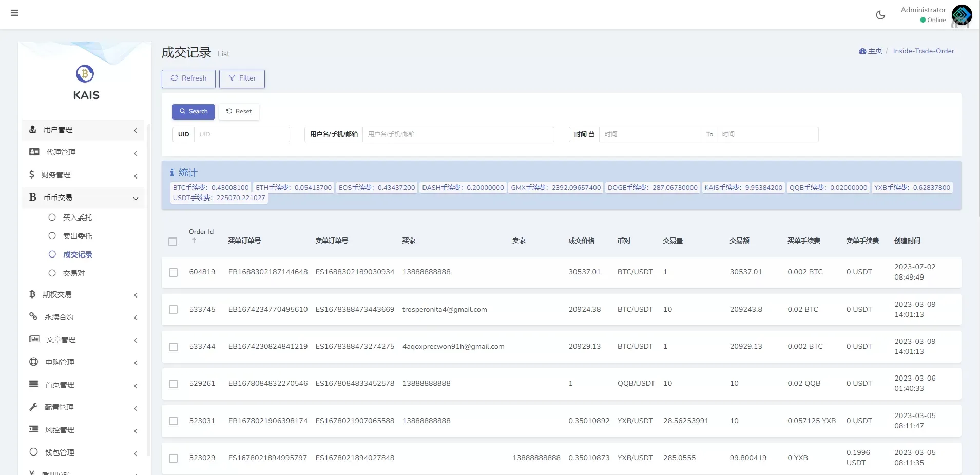980x475 pixels.
Task: Click the wrench icon for 配置管理
Action: point(33,407)
